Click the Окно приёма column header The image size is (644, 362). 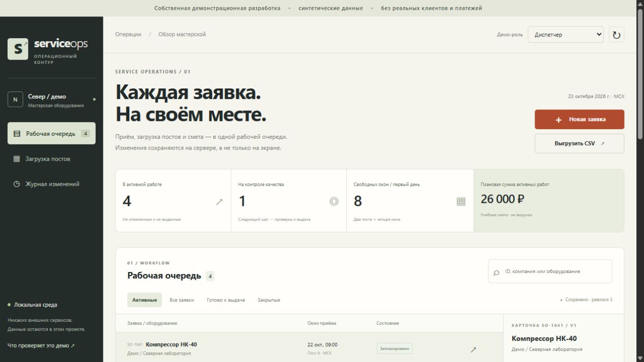tap(322, 323)
